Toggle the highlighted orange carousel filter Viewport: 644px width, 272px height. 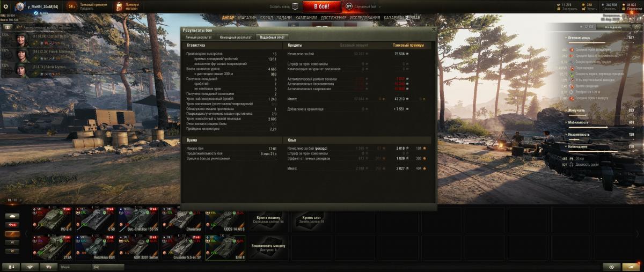tap(12, 234)
